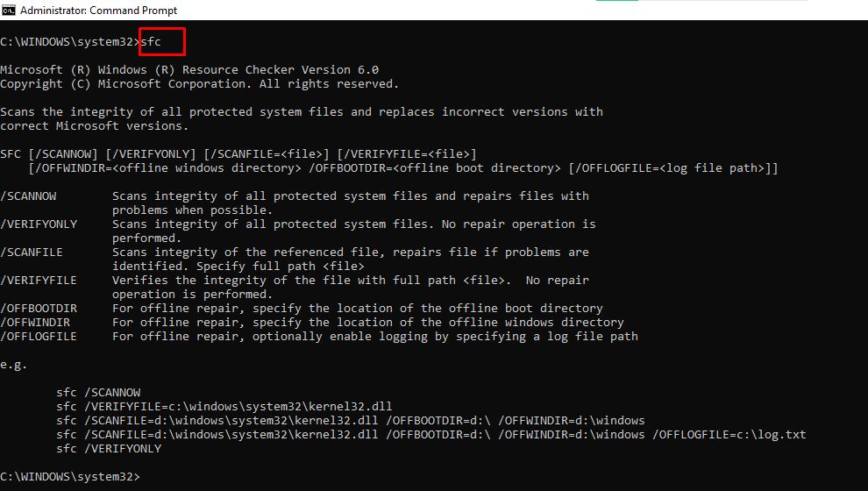Click the SFC syntax line starting with [/SCANNOW]
This screenshot has width=868, height=491.
[x=238, y=153]
